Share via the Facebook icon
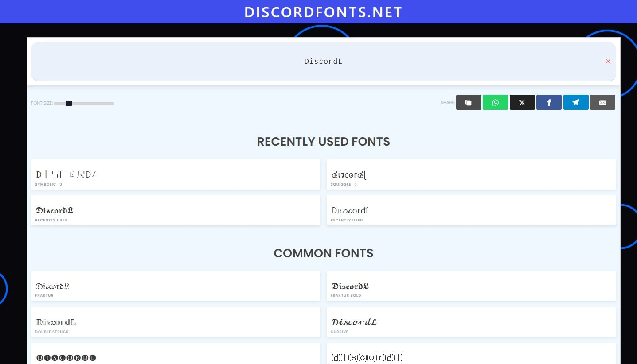The image size is (637, 364). click(549, 102)
